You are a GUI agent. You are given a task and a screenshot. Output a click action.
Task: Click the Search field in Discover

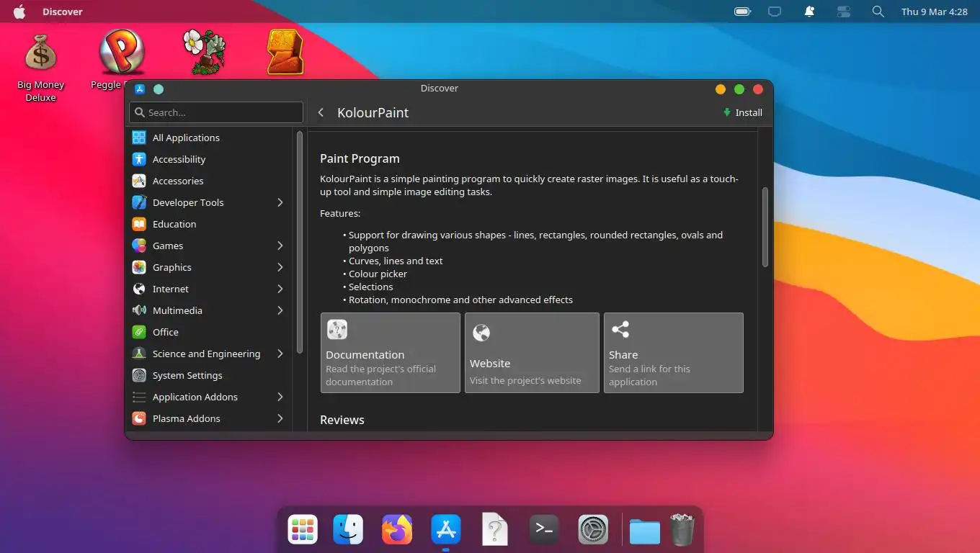(x=216, y=112)
